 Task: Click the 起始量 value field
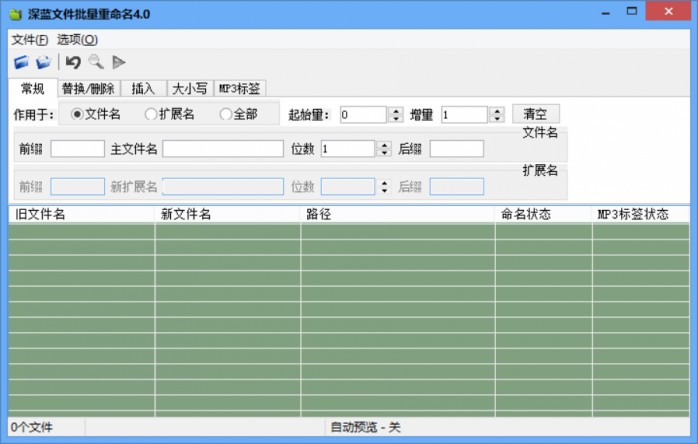coord(363,115)
